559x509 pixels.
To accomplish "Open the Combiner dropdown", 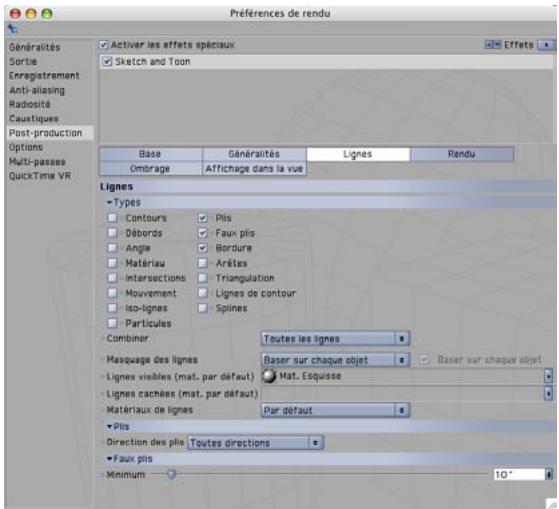I will [x=335, y=339].
